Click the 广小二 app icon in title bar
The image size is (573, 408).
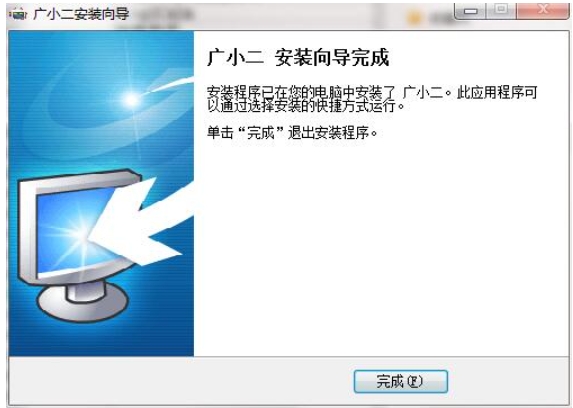tap(18, 15)
